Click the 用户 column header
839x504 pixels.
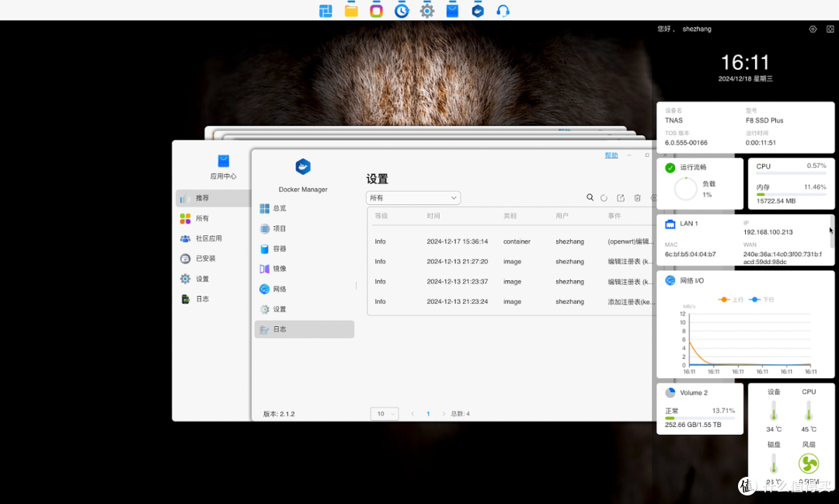click(x=562, y=216)
